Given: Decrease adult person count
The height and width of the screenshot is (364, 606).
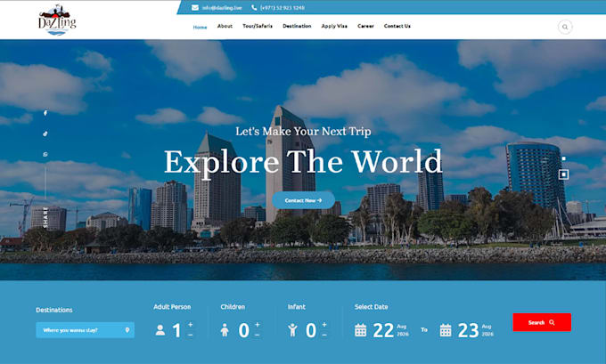Looking at the screenshot, I should pyautogui.click(x=190, y=335).
